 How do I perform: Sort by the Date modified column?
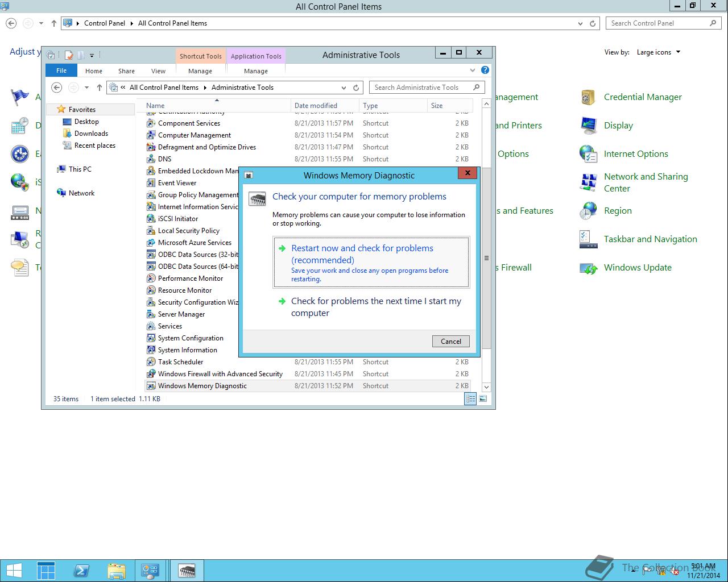coord(325,106)
